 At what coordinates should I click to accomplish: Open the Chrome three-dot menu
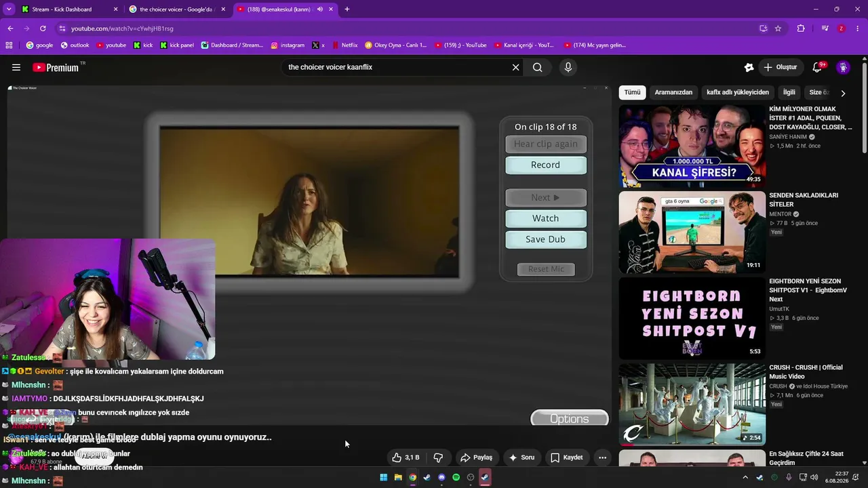pyautogui.click(x=858, y=28)
